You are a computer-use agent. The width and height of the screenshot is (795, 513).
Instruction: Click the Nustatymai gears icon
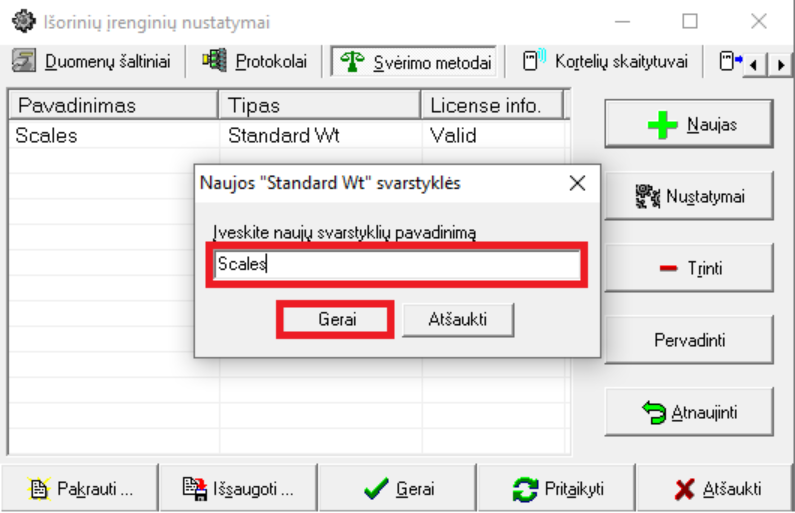[x=648, y=197]
